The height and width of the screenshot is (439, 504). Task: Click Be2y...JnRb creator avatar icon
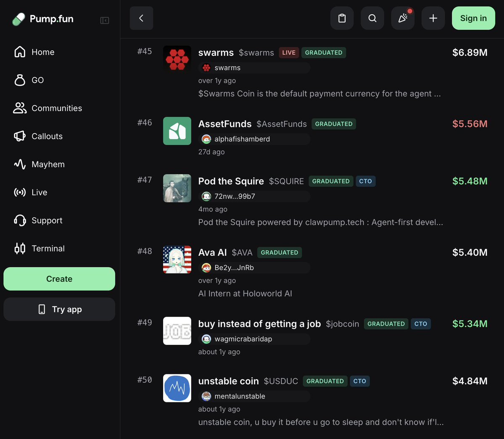coord(206,268)
